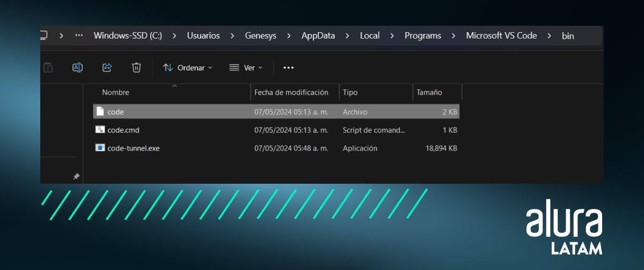Go to Genesys folder in breadcrumb

pyautogui.click(x=261, y=36)
